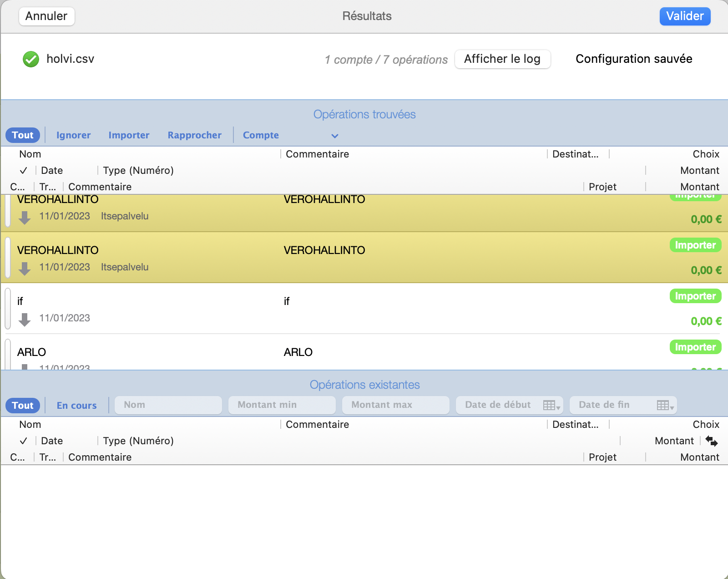This screenshot has height=579, width=728.
Task: Click the swap arrows icon next to Montant
Action: (711, 441)
